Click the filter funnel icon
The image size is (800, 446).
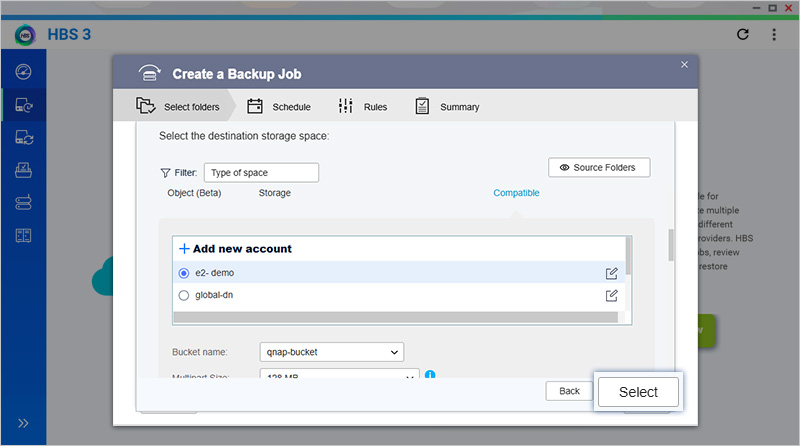pos(165,173)
